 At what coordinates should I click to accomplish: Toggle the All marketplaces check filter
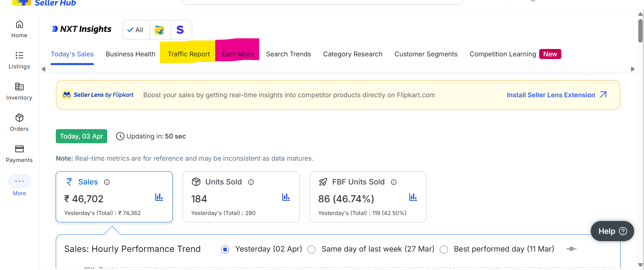pos(135,30)
